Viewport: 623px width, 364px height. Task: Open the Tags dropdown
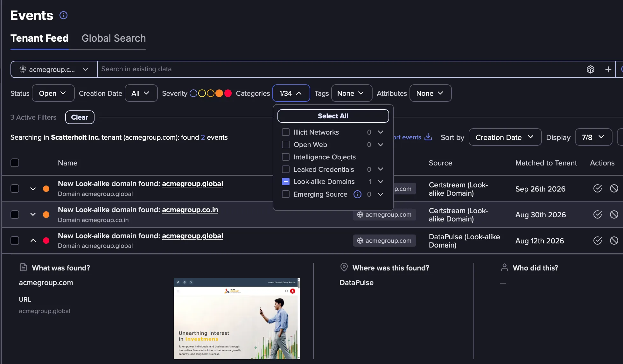click(352, 93)
